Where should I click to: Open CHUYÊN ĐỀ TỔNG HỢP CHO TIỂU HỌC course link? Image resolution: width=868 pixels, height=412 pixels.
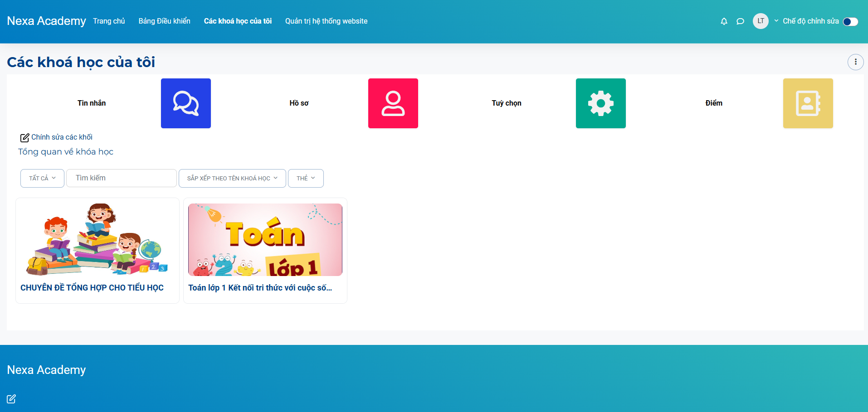(x=92, y=288)
